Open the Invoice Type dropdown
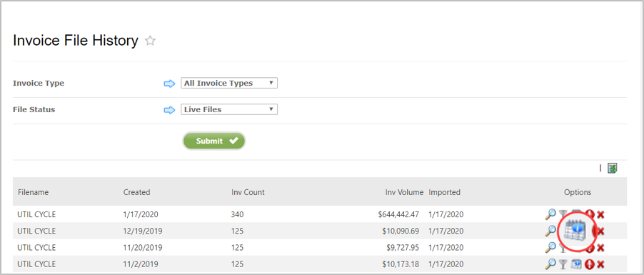The height and width of the screenshot is (275, 644). pyautogui.click(x=229, y=83)
